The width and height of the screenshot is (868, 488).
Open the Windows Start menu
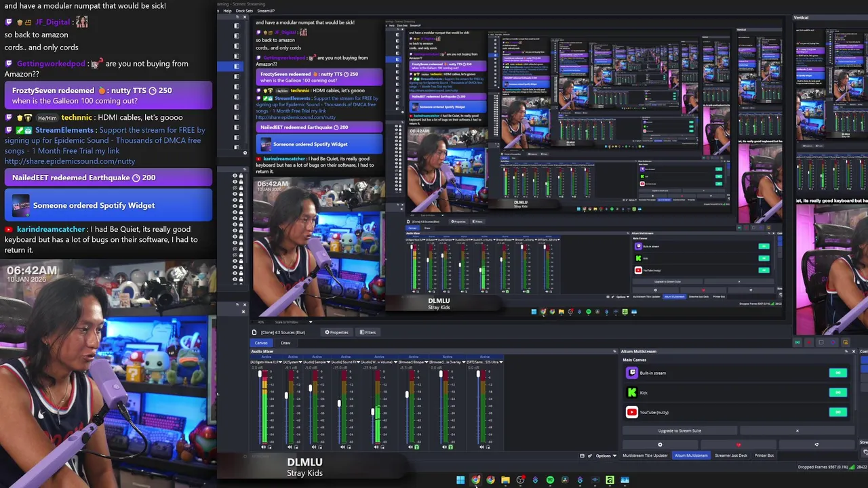pyautogui.click(x=460, y=480)
